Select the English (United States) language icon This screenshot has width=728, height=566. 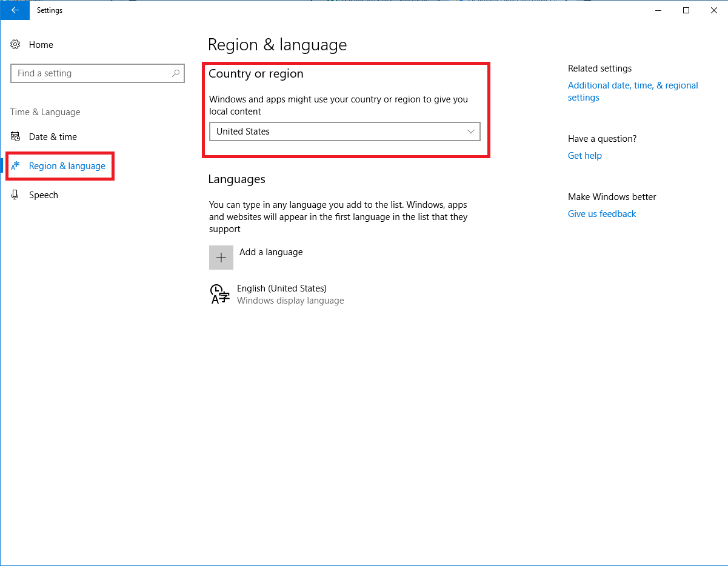tap(220, 294)
